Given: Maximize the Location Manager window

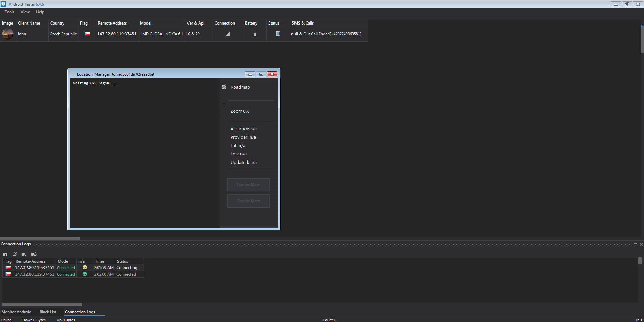Looking at the screenshot, I should point(261,74).
